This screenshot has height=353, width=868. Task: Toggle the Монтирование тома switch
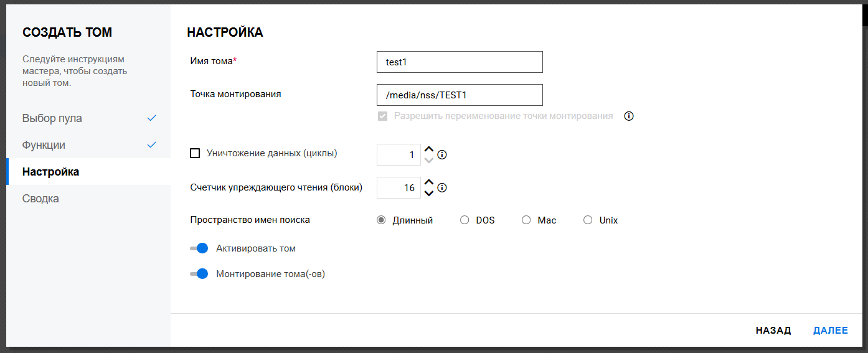pyautogui.click(x=199, y=273)
